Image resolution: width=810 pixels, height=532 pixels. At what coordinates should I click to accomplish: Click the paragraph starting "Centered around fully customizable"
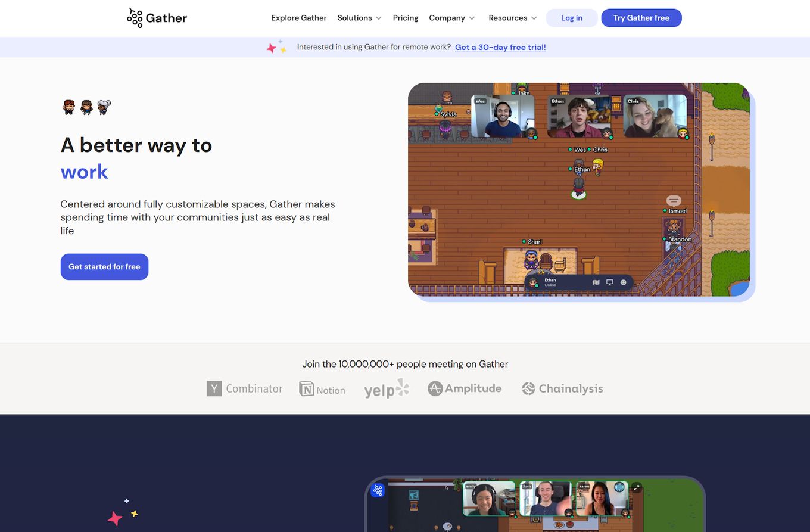(198, 217)
